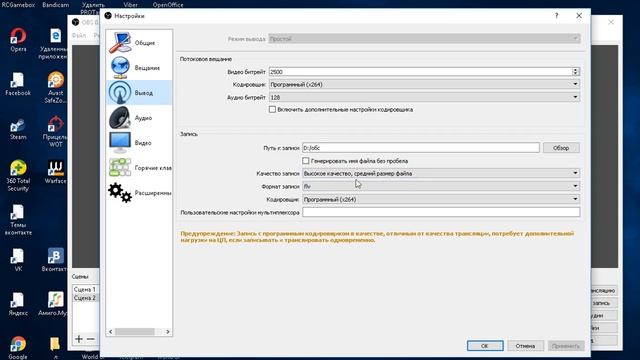Open the VK desktop shortcut
Image resolution: width=640 pixels, height=360 pixels.
(18, 260)
